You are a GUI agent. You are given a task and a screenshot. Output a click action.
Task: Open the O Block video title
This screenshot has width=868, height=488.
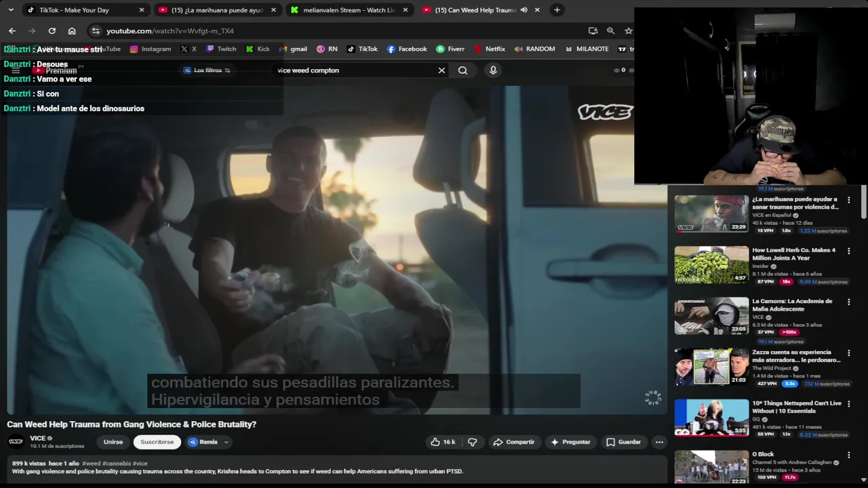[x=764, y=454]
